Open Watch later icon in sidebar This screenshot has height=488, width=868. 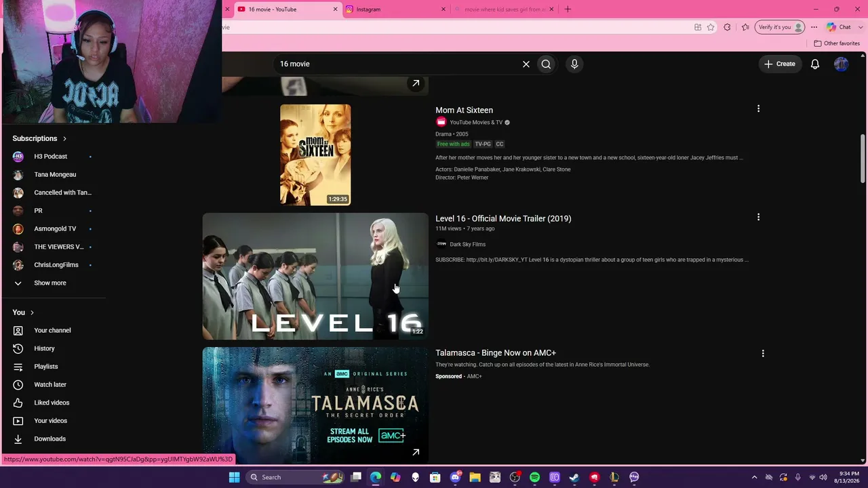click(x=18, y=384)
